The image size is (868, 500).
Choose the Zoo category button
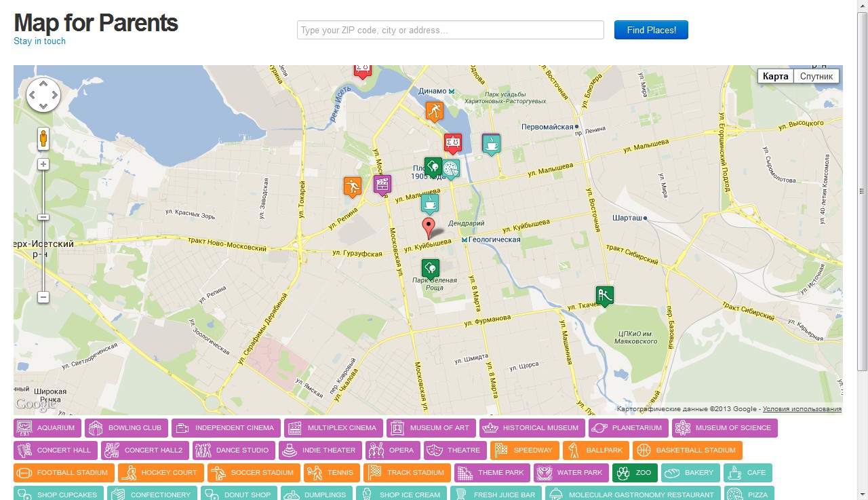(x=635, y=473)
